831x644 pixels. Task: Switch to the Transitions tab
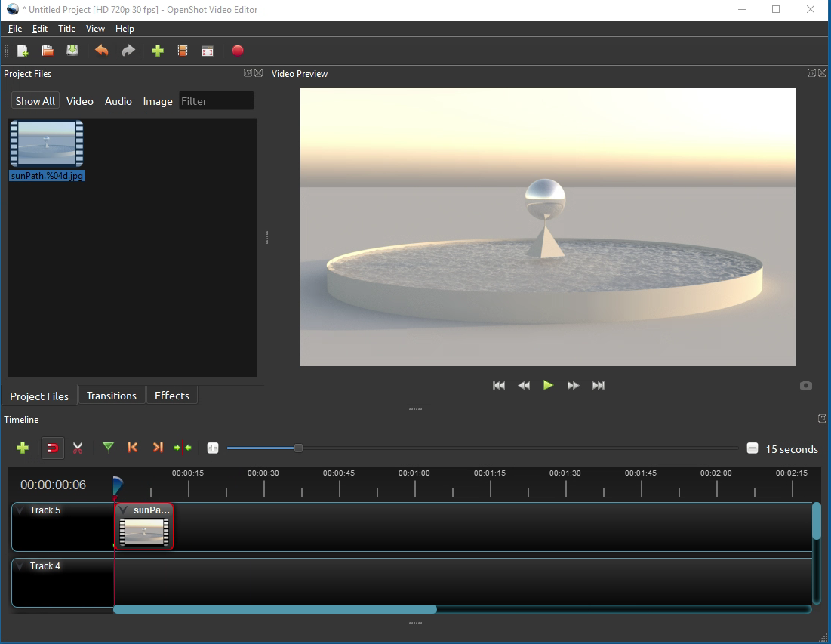point(111,395)
